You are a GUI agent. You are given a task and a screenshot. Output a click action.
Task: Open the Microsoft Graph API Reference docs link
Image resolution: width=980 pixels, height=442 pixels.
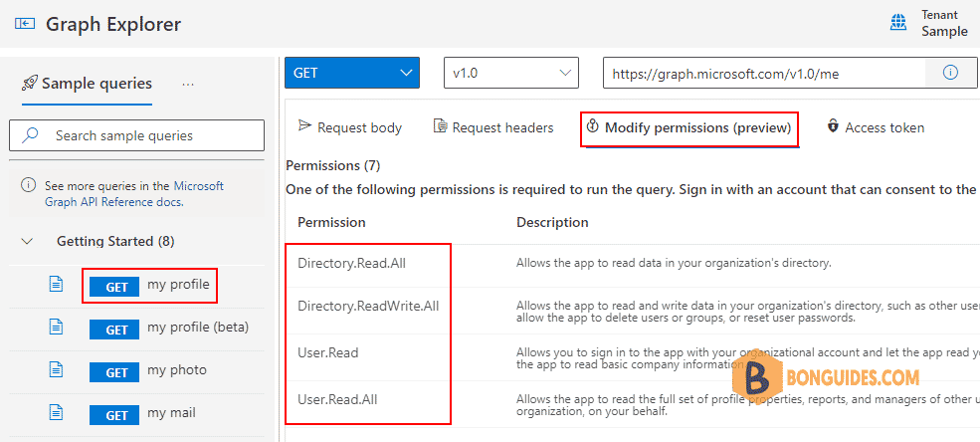134,194
